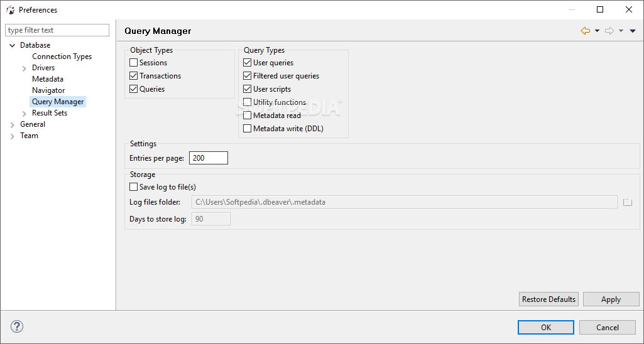Enable the Sessions checkbox

click(x=133, y=63)
